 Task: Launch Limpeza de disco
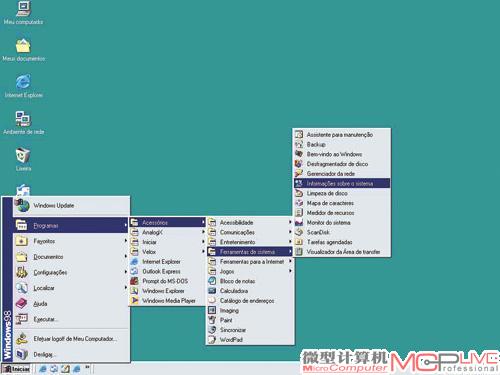point(342,193)
